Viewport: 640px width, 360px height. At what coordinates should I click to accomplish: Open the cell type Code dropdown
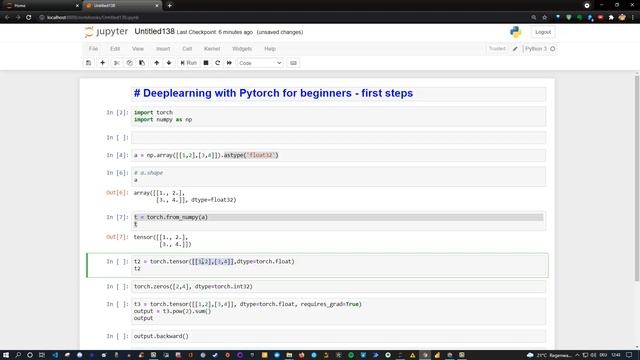[260, 63]
